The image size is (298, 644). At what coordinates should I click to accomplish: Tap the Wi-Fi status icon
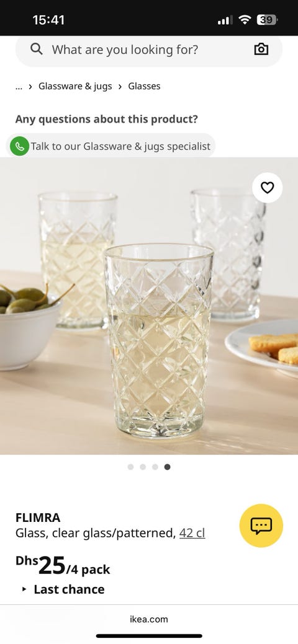point(245,20)
